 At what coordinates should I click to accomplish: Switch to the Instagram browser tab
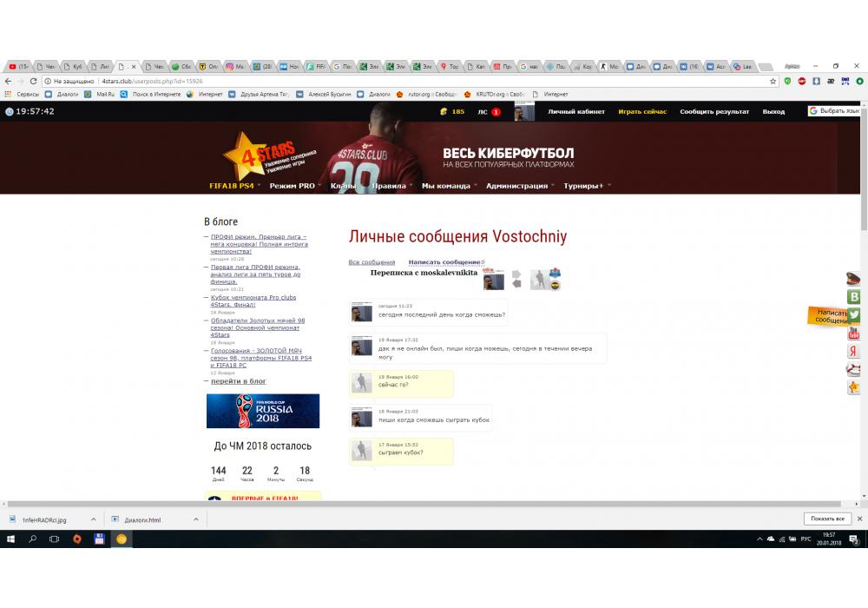pyautogui.click(x=235, y=67)
